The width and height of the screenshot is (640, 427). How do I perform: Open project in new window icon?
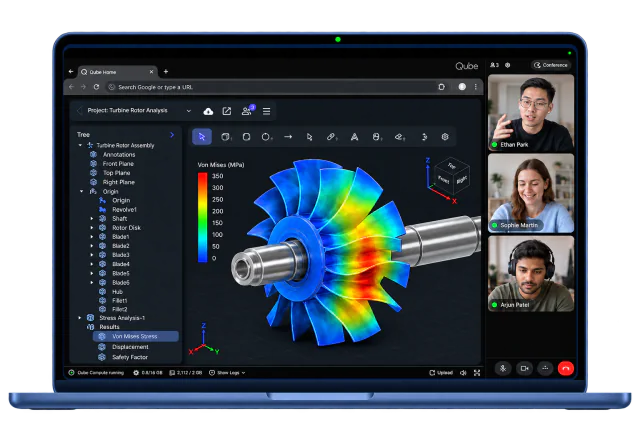227,111
